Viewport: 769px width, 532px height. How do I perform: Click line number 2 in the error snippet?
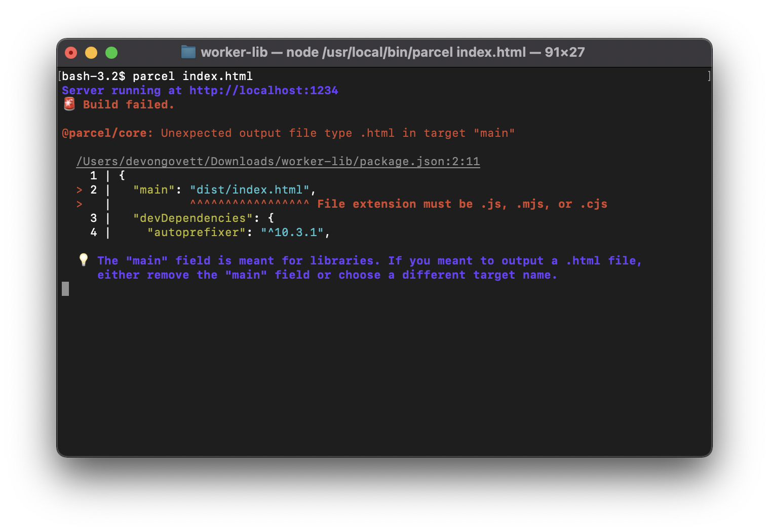click(93, 189)
